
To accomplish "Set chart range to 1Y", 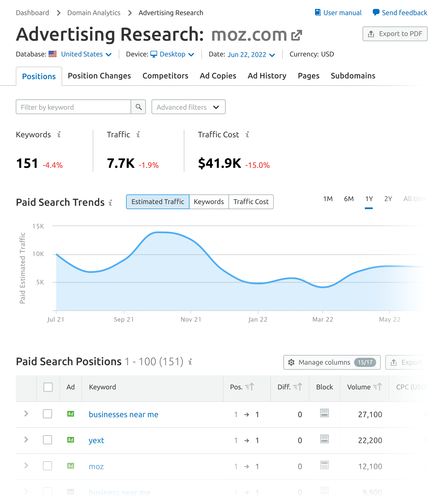I will click(369, 199).
